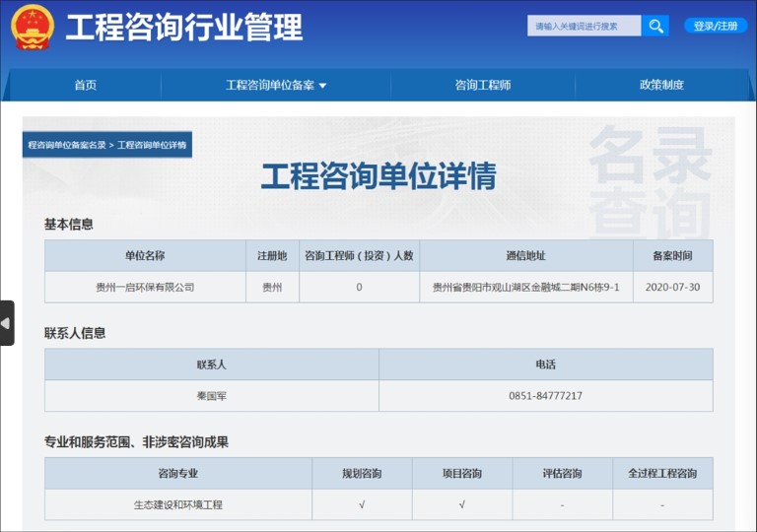Select the cell 生态建设和环境工程
Screen dimensions: 757x532
178,505
